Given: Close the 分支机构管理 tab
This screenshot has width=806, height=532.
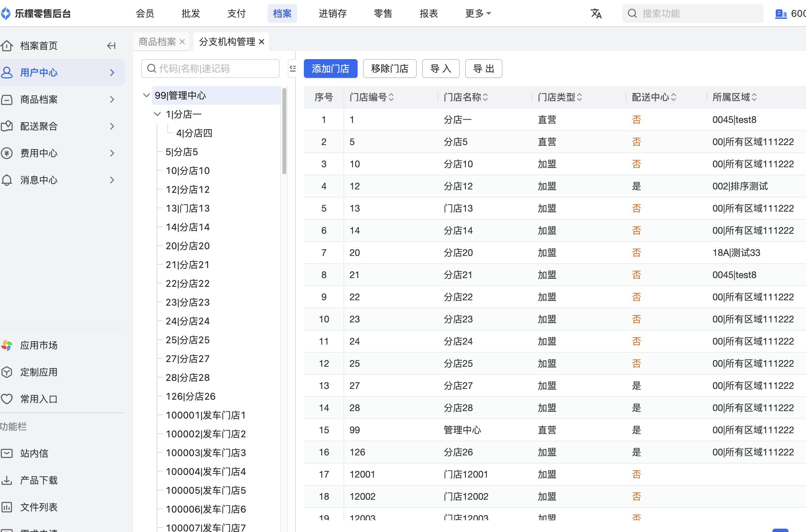Looking at the screenshot, I should 261,42.
